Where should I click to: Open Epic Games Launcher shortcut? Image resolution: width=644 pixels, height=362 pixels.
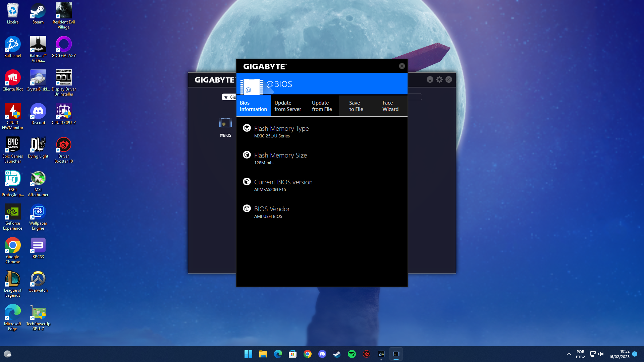pos(13,150)
